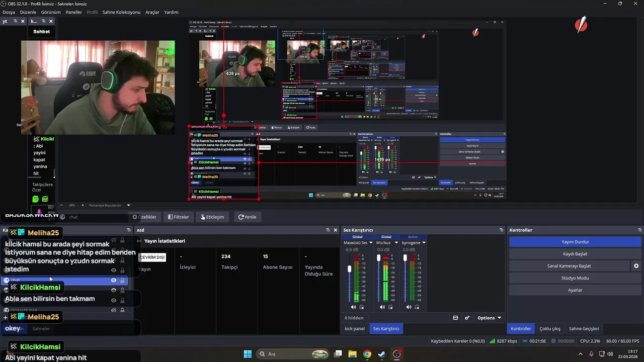Float the Ses Karıştırıcı dock
The width and height of the screenshot is (644, 362).
point(501,230)
